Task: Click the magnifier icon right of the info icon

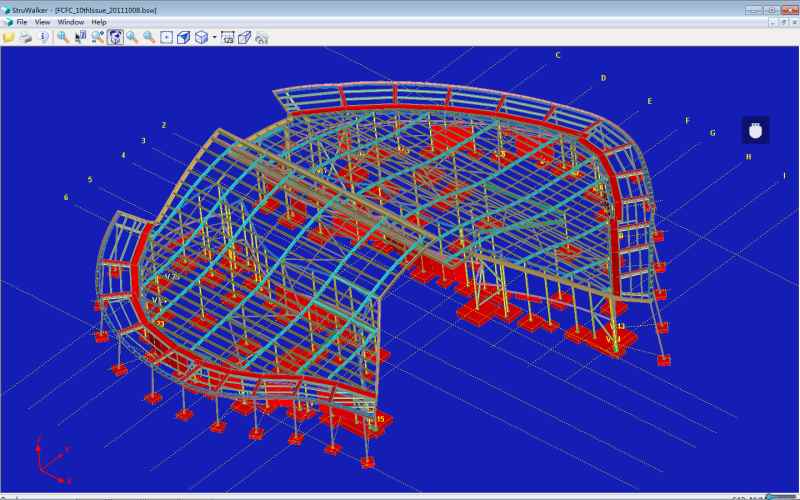Action: coord(63,37)
